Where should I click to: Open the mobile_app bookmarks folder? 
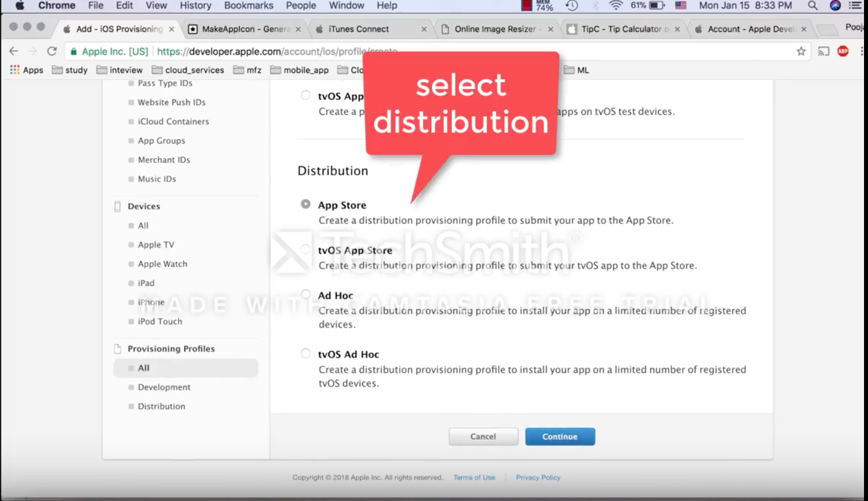point(299,70)
